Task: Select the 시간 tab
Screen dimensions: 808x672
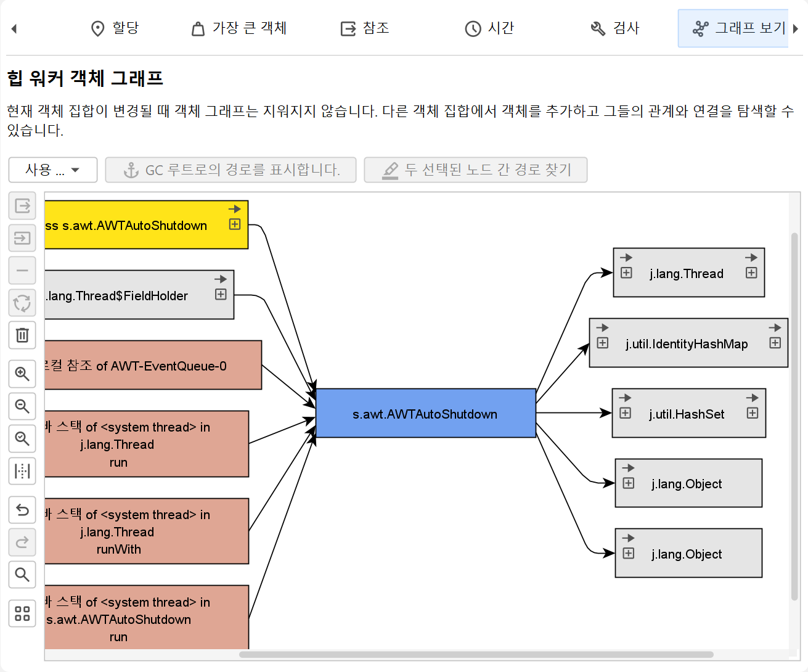Action: point(489,28)
